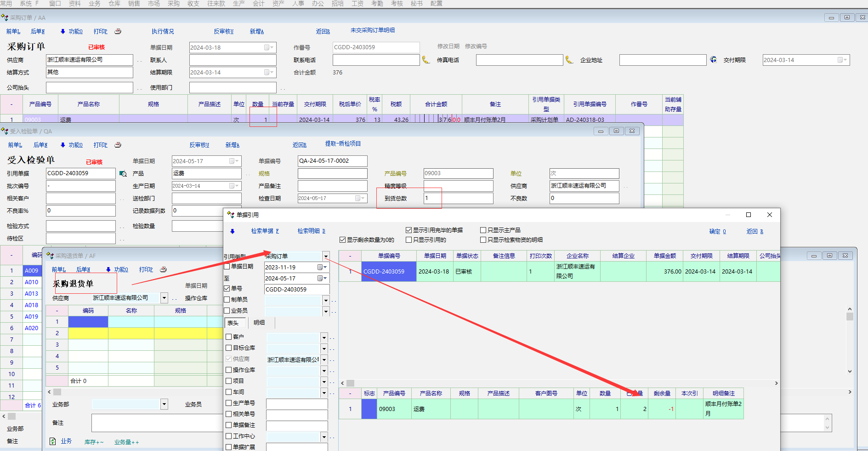Click the printer icon in 采购订单 toolbar

(118, 31)
